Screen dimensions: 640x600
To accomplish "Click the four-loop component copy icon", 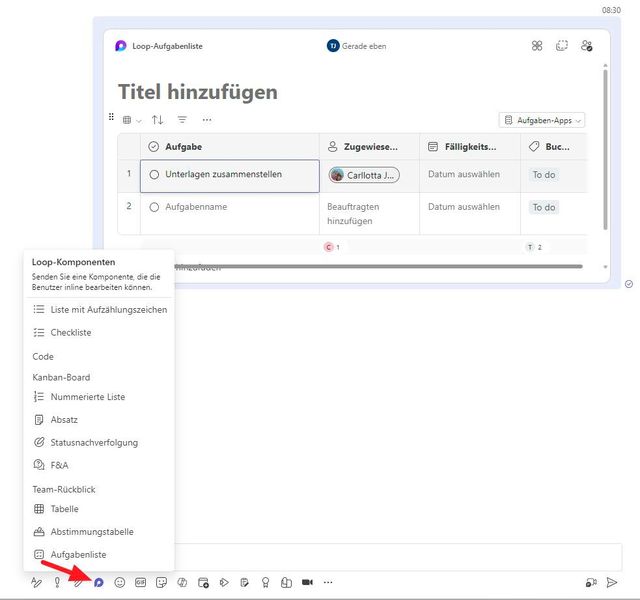I will (x=537, y=46).
